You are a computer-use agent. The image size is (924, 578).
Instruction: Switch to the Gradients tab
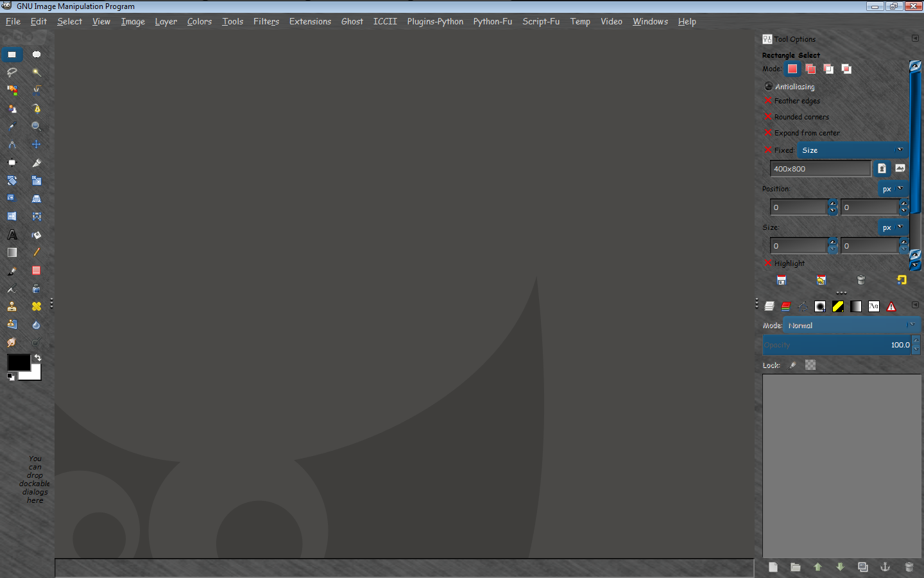(x=856, y=306)
